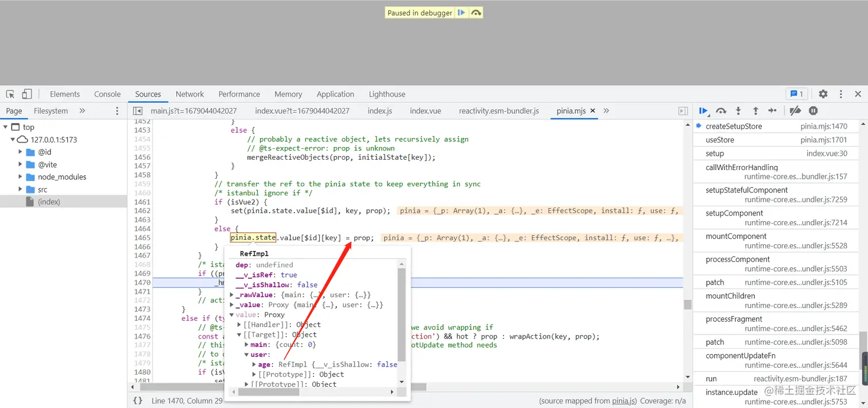Open the Network tab
This screenshot has height=408, width=868.
click(190, 94)
